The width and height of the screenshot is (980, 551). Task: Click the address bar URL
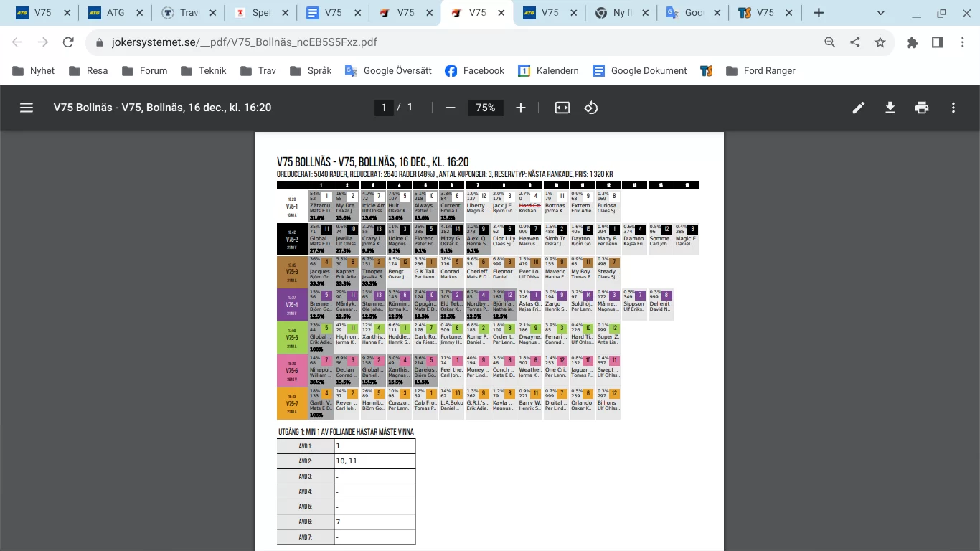click(245, 42)
